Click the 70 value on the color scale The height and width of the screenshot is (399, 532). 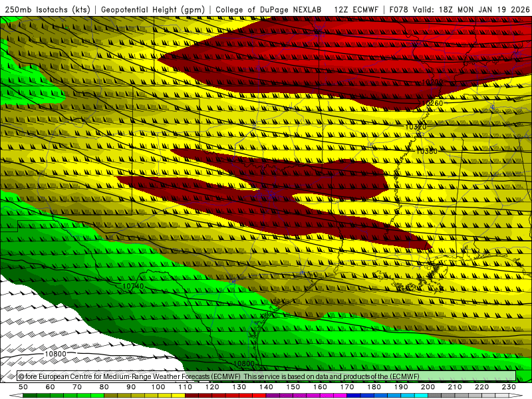point(77,387)
